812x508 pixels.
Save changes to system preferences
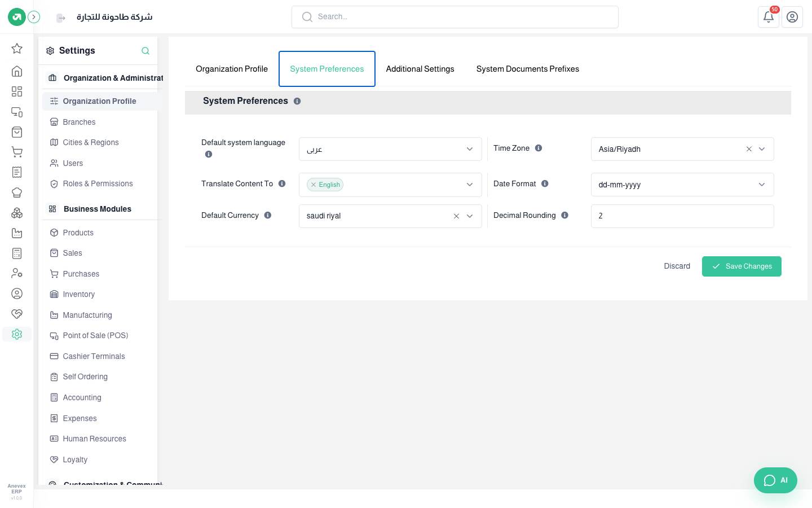coord(742,266)
